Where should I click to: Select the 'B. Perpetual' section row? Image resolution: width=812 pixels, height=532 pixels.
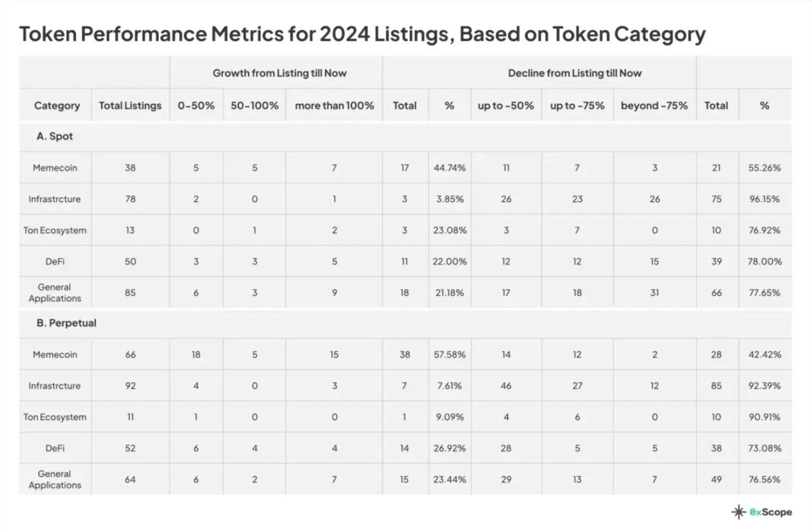405,323
